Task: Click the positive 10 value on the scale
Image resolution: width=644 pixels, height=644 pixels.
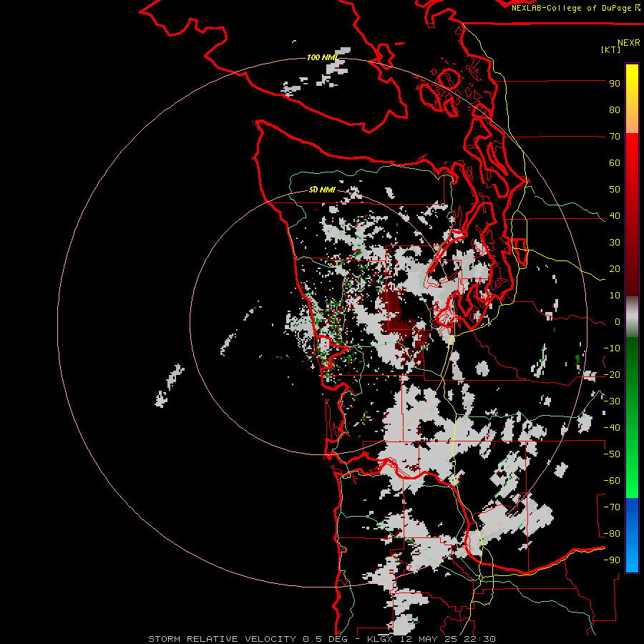Action: click(615, 296)
